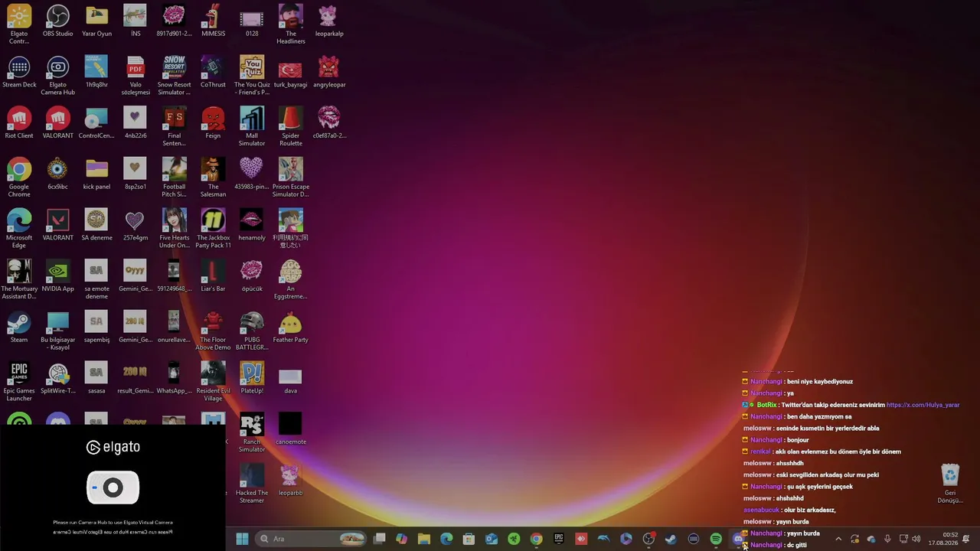
Task: Open OBS Studio from the taskbar
Action: point(648,539)
